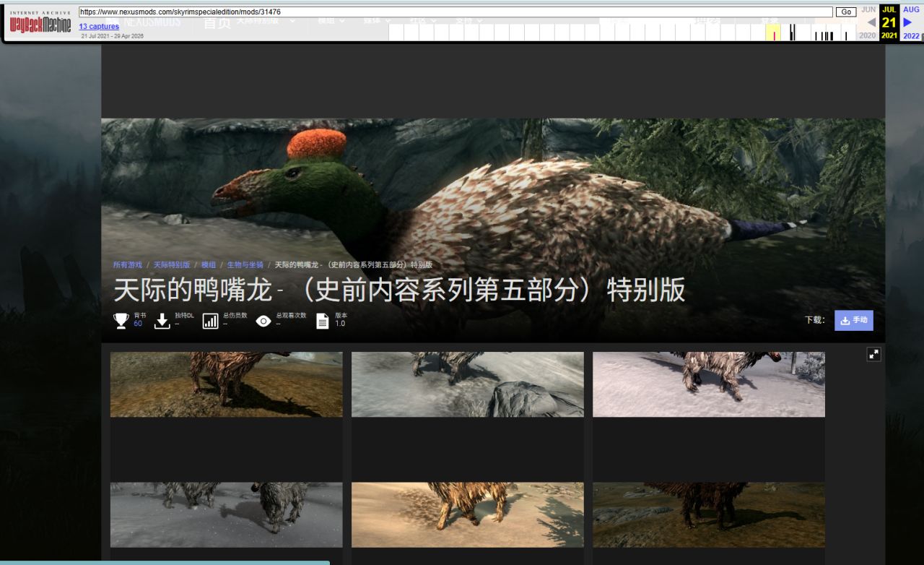Click the Wayback Machine logo
This screenshot has height=565, width=924.
[x=40, y=24]
